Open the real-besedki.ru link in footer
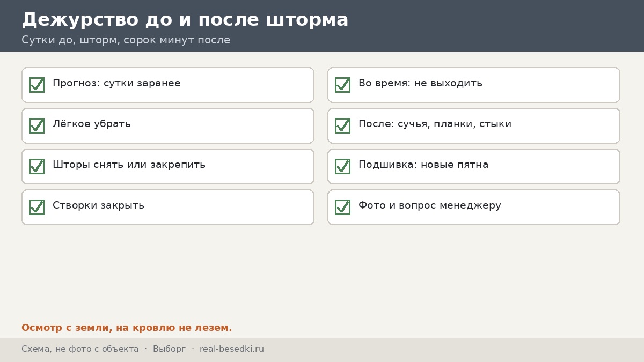Screen dimensions: 644x362 coord(232,349)
